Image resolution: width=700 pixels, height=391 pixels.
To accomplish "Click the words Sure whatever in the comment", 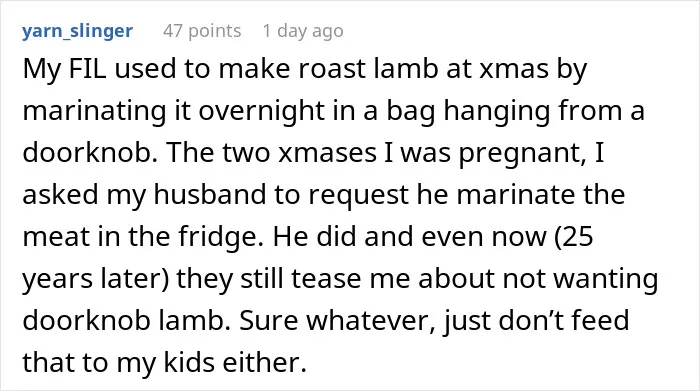I will coord(338,321).
